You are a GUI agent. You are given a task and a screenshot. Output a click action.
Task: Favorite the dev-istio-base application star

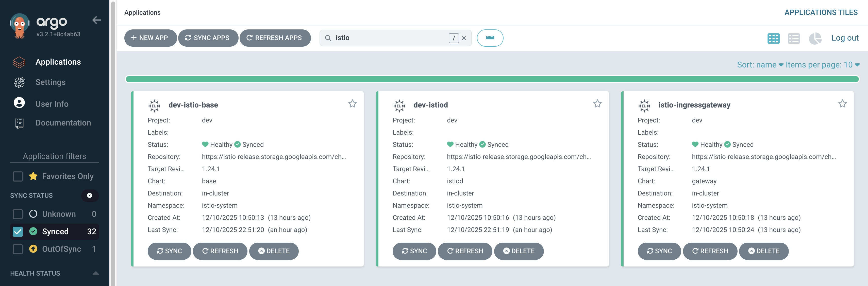(x=352, y=104)
